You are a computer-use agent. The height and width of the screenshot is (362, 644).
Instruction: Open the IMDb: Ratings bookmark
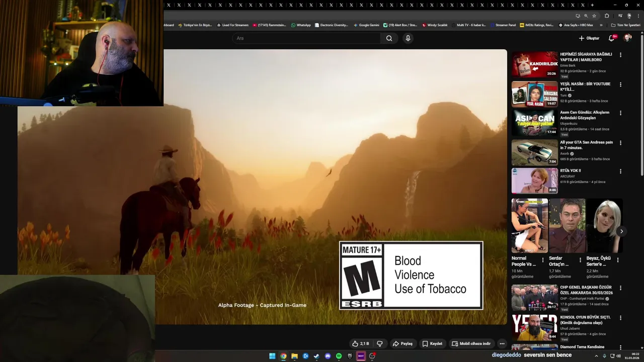coord(536,25)
